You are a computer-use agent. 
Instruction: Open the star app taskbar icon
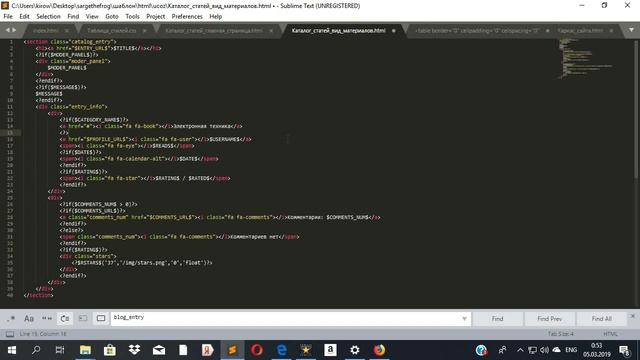point(306,350)
